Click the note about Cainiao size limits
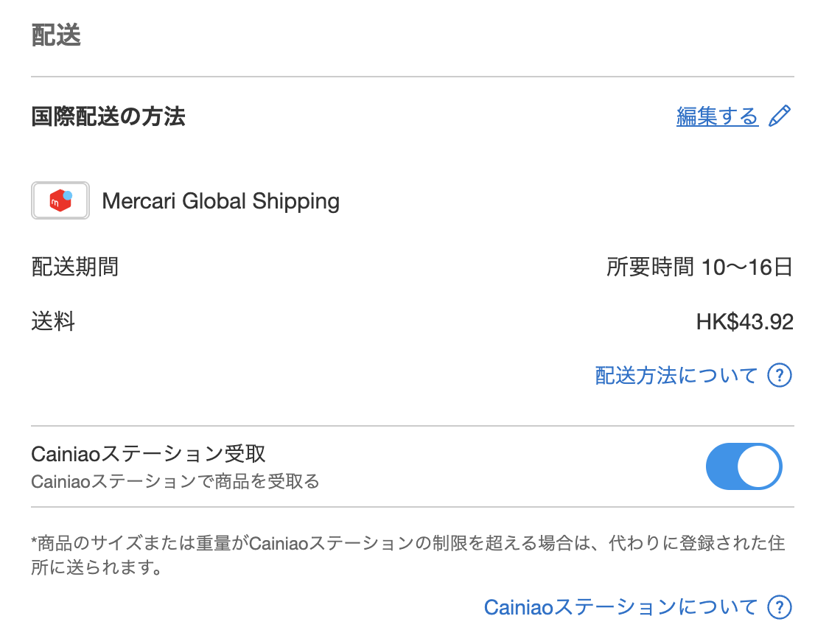The height and width of the screenshot is (644, 815). coord(408,555)
